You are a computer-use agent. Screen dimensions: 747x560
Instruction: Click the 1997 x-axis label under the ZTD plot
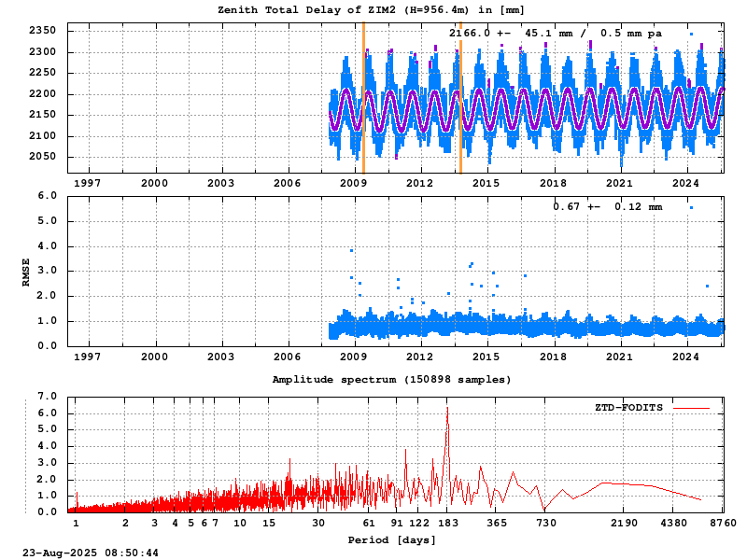click(88, 183)
